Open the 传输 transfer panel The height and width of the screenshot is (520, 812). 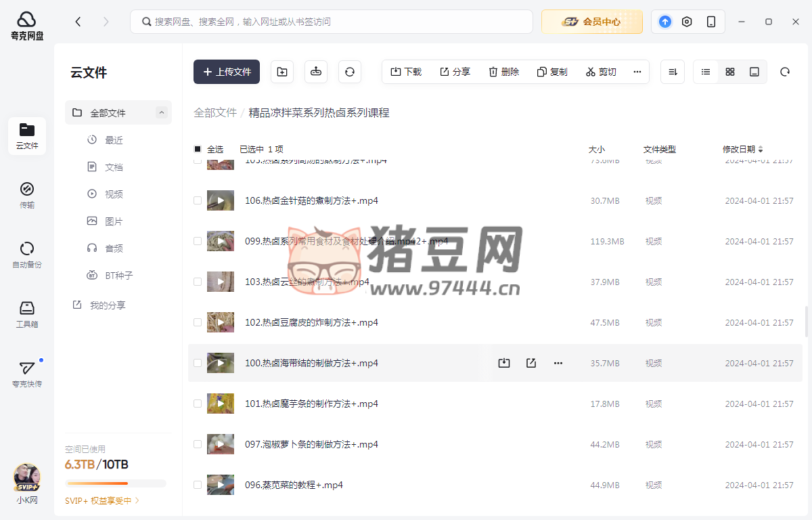(27, 195)
